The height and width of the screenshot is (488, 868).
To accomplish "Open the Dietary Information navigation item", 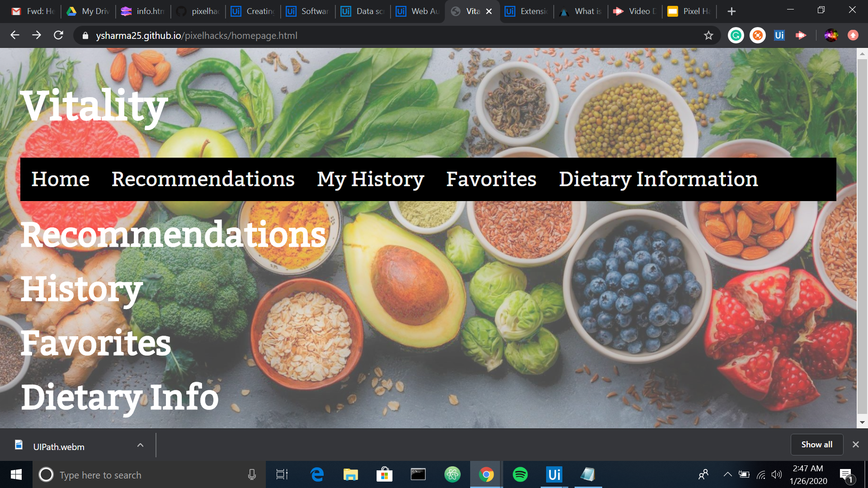I will click(658, 179).
